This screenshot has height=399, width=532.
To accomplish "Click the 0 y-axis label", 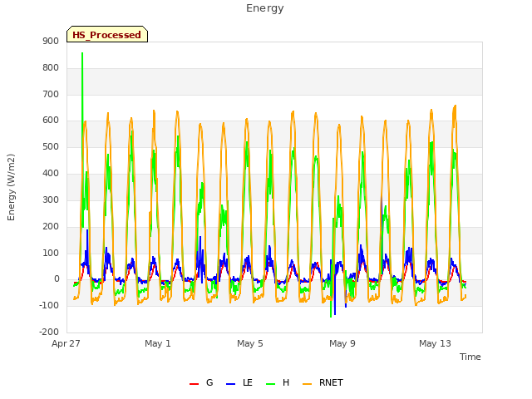I will point(57,279).
